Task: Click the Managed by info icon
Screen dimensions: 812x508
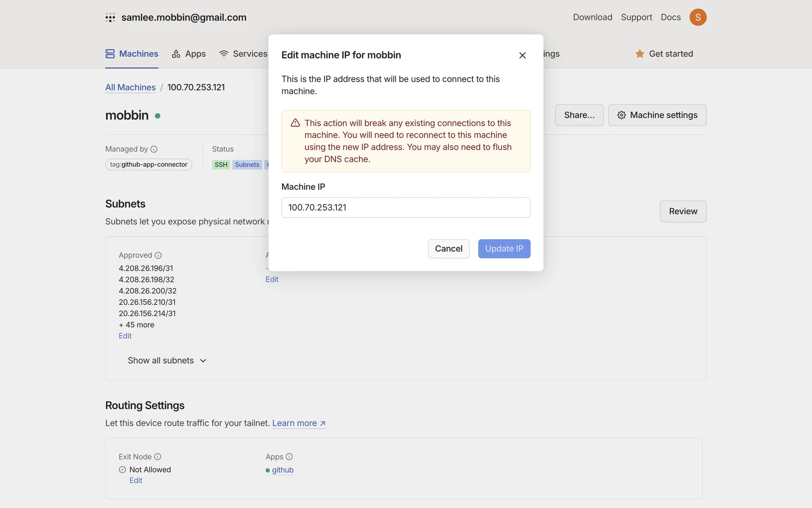Action: tap(154, 149)
